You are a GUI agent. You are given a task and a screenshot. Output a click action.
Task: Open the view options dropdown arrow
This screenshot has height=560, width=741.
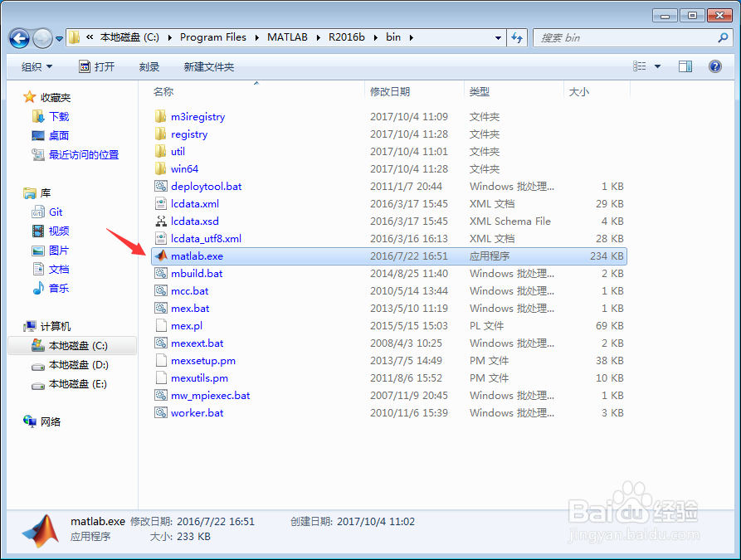click(657, 66)
